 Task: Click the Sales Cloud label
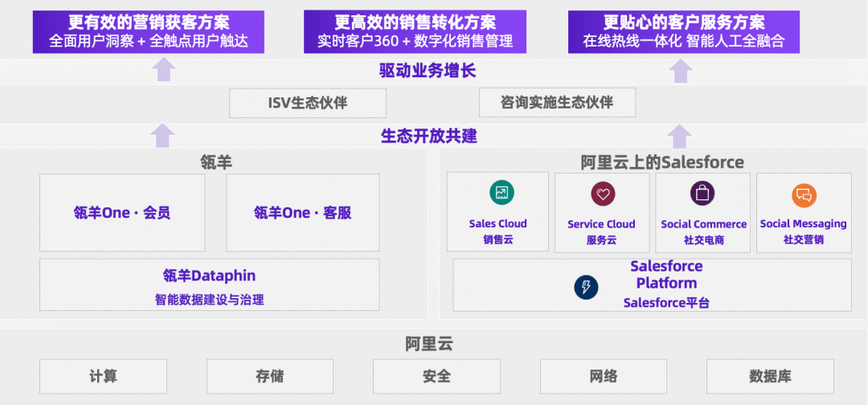(497, 223)
